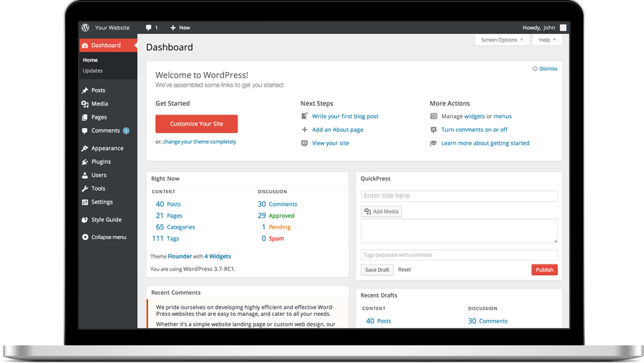Click the Add Media button
Screen dimensions: 644x363
tap(381, 212)
